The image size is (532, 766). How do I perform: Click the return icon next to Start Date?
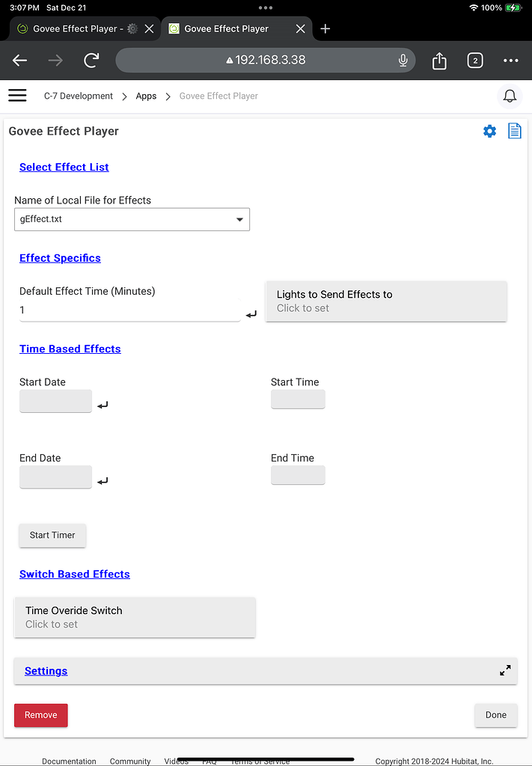[x=103, y=405]
